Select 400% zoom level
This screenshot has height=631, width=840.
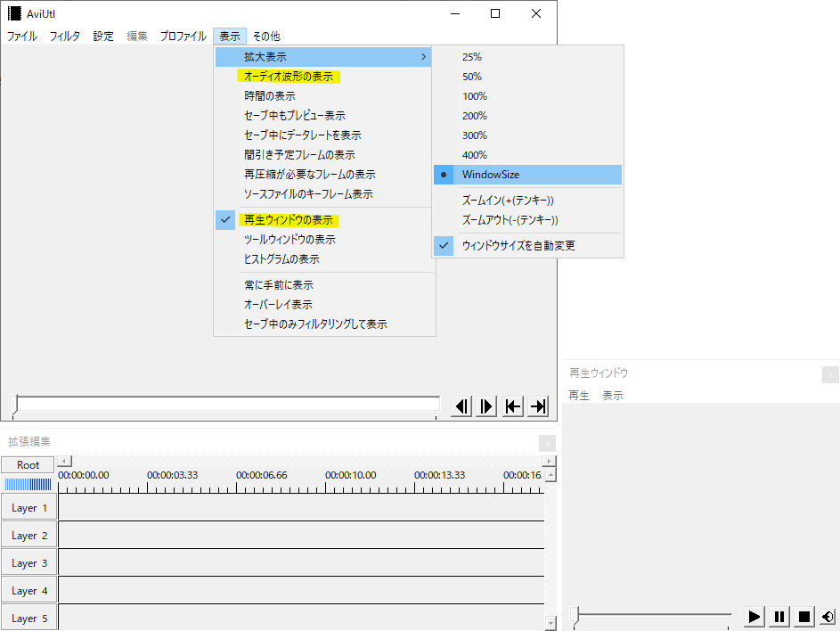[x=527, y=155]
